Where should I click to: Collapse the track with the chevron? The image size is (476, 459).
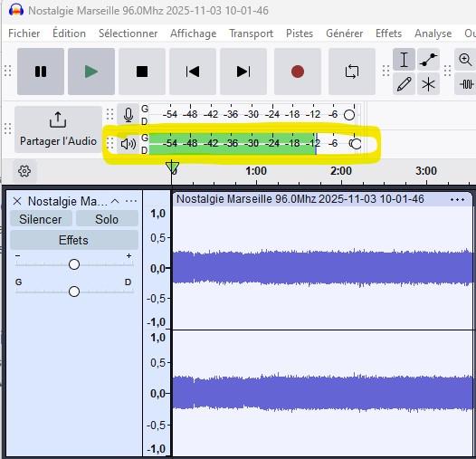pos(115,201)
